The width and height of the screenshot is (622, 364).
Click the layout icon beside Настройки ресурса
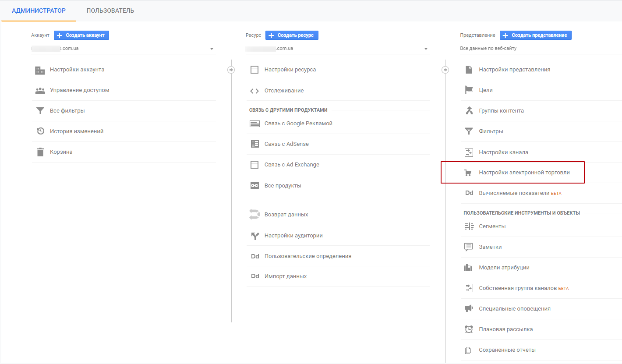coord(254,70)
